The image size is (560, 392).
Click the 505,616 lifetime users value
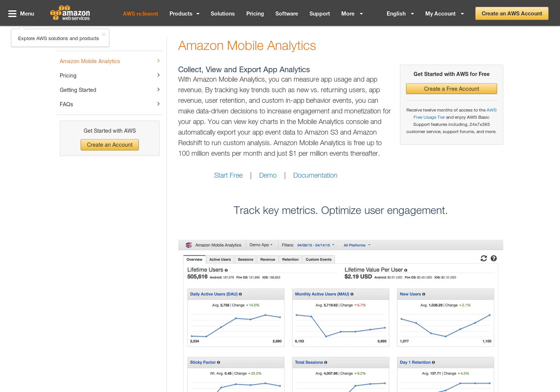click(x=198, y=277)
